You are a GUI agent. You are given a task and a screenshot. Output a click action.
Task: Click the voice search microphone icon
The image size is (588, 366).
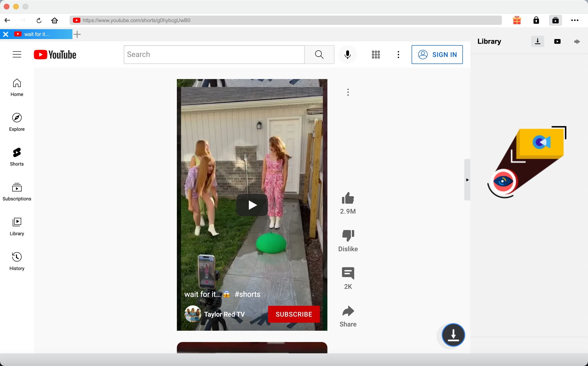pos(347,55)
